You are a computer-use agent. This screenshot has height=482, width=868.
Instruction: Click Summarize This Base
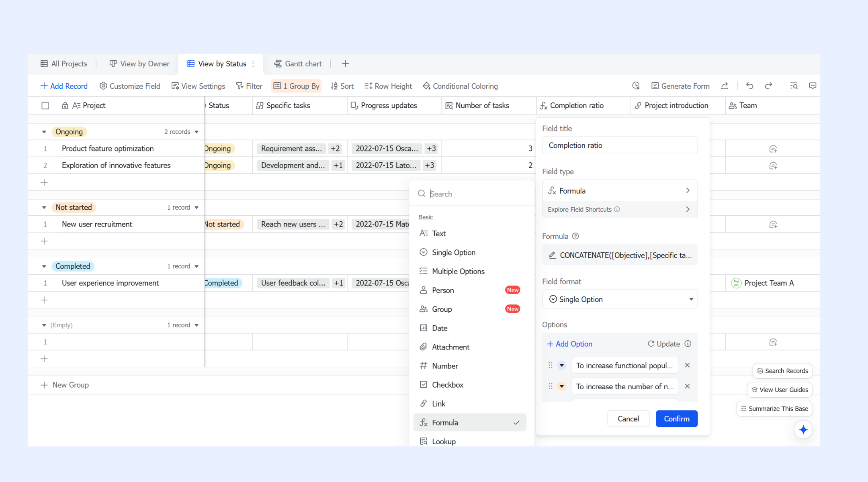774,408
